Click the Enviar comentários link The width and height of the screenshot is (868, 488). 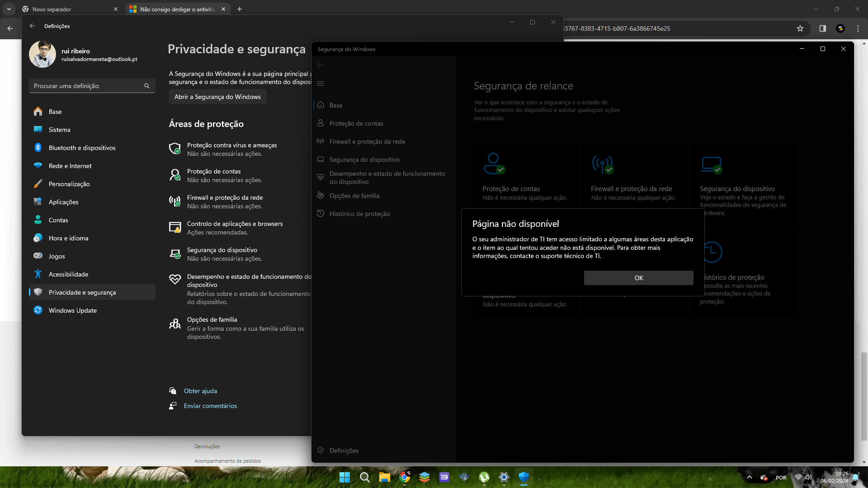pos(210,406)
